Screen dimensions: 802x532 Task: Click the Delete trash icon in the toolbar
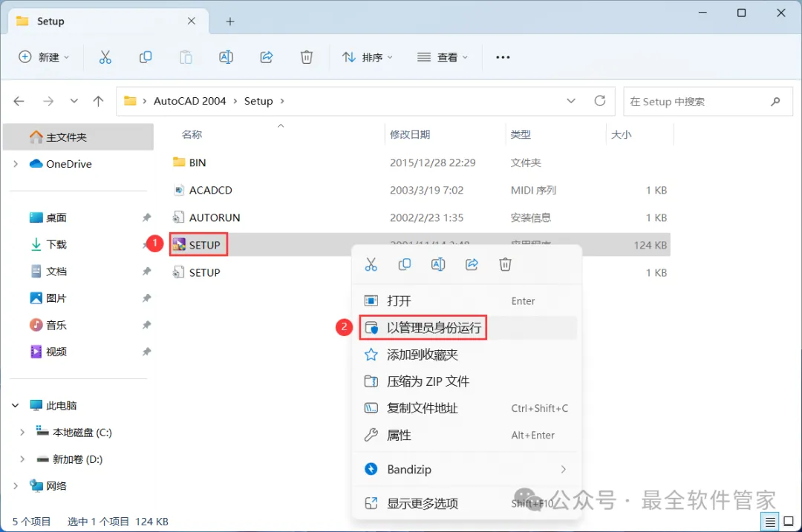point(307,57)
